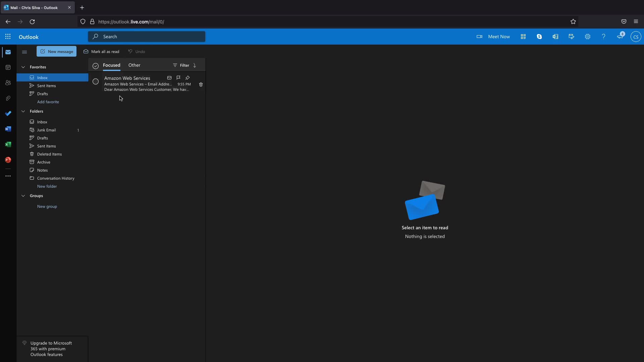Launch the Excel app from sidebar
The image size is (644, 362).
pos(8,144)
